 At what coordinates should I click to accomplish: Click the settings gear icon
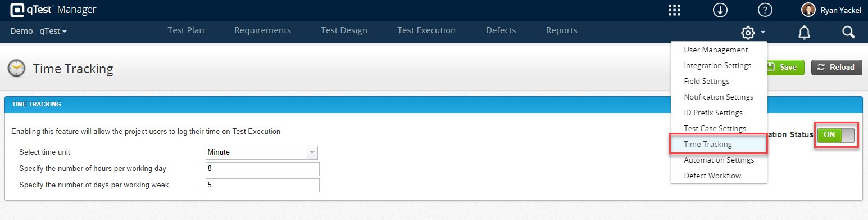748,33
